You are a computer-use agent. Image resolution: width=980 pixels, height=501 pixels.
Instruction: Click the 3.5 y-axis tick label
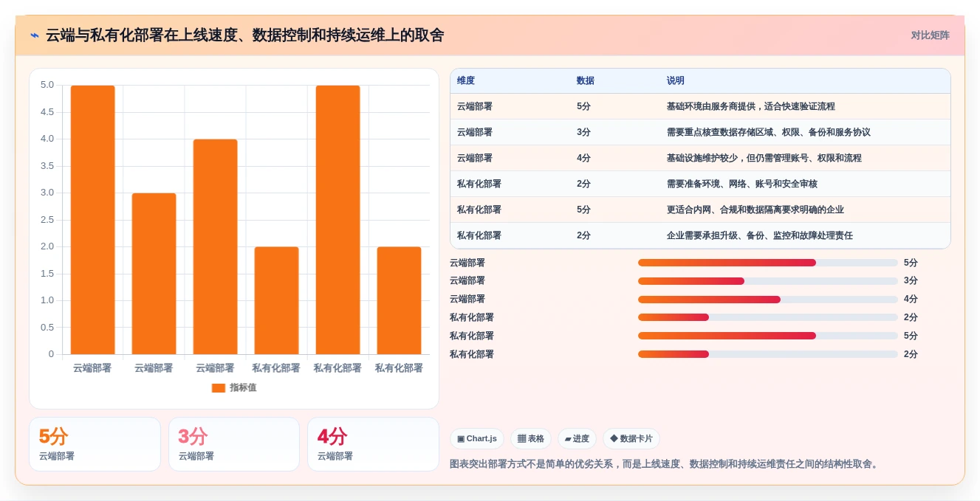[x=47, y=166]
